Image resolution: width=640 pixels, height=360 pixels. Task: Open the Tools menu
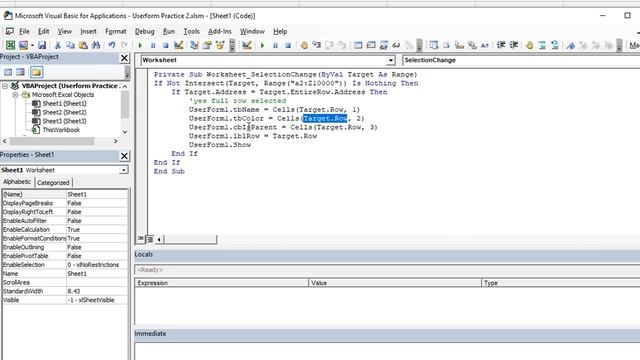[x=191, y=31]
